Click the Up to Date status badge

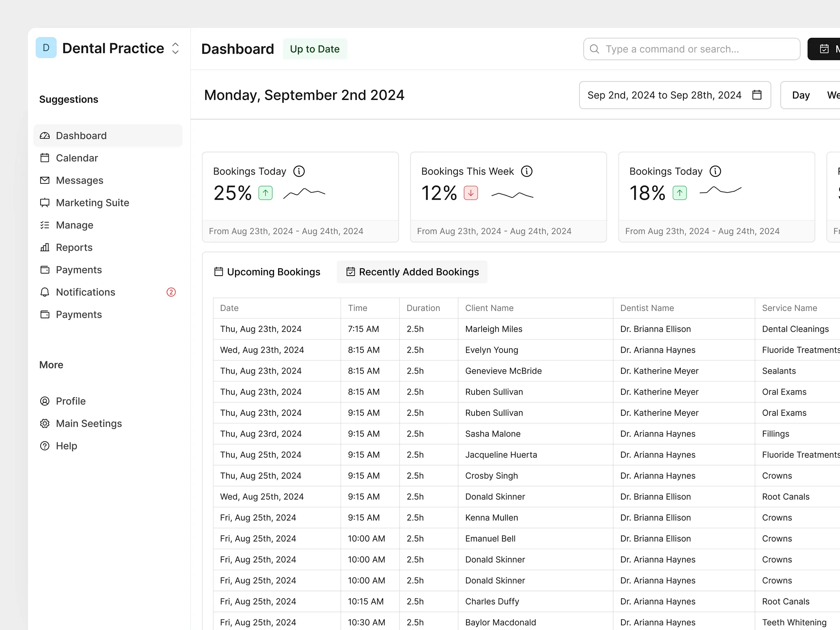click(315, 49)
